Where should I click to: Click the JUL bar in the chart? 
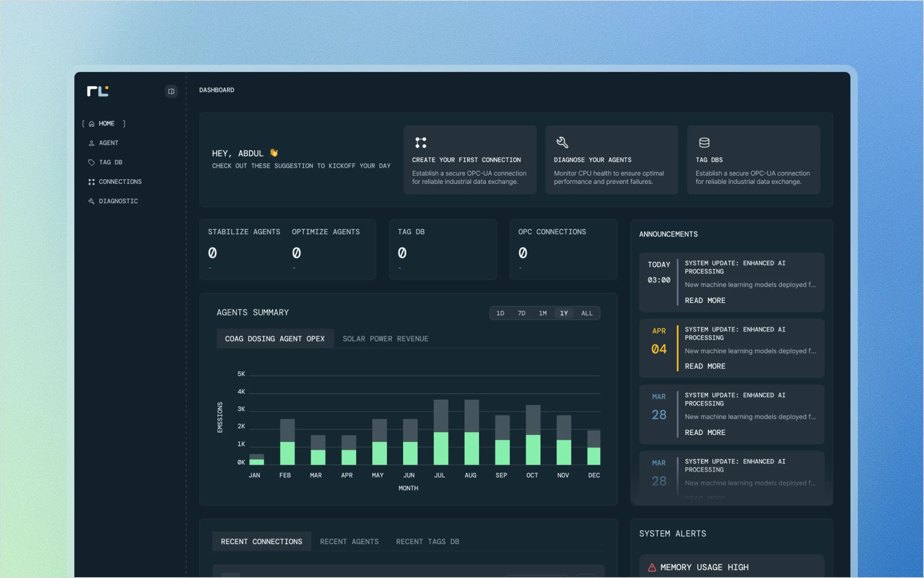pos(441,432)
